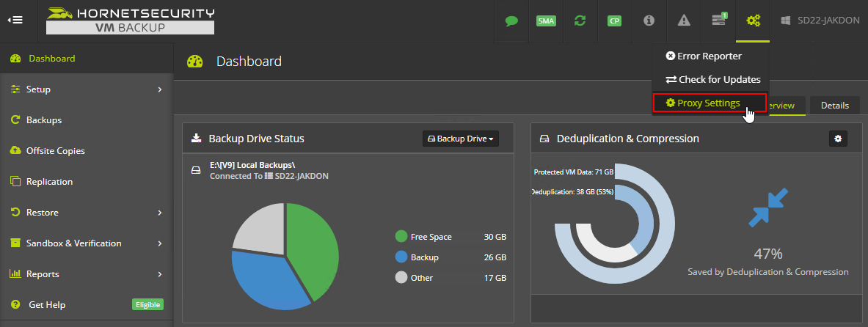Screen dimensions: 868x327
Task: Click the 17 GB other value
Action: [495, 278]
